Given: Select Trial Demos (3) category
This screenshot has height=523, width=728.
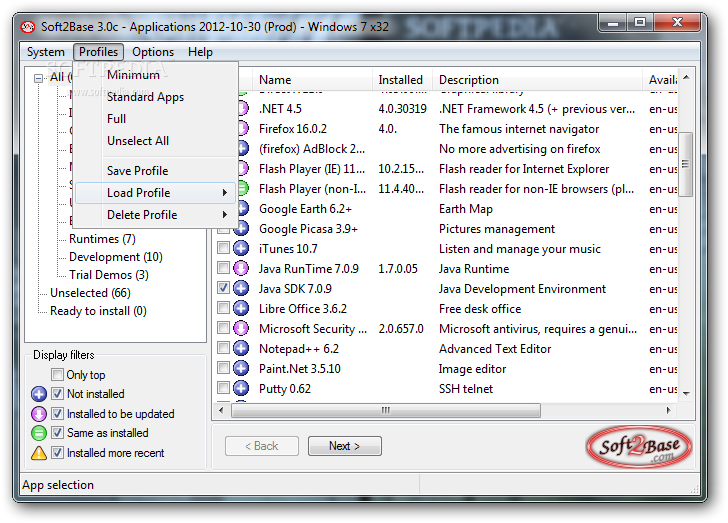Looking at the screenshot, I should [x=109, y=275].
